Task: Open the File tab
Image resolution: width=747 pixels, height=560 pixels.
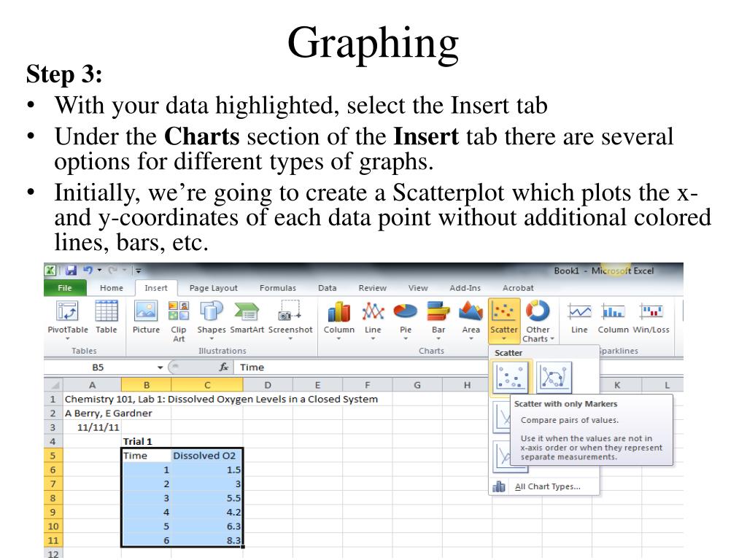Action: pos(65,287)
